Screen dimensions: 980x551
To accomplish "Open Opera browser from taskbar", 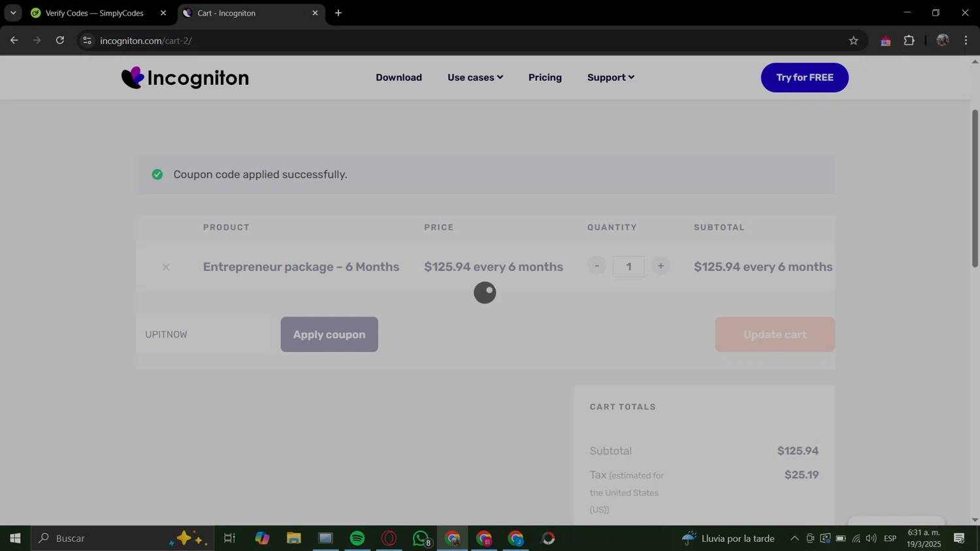I will (389, 539).
